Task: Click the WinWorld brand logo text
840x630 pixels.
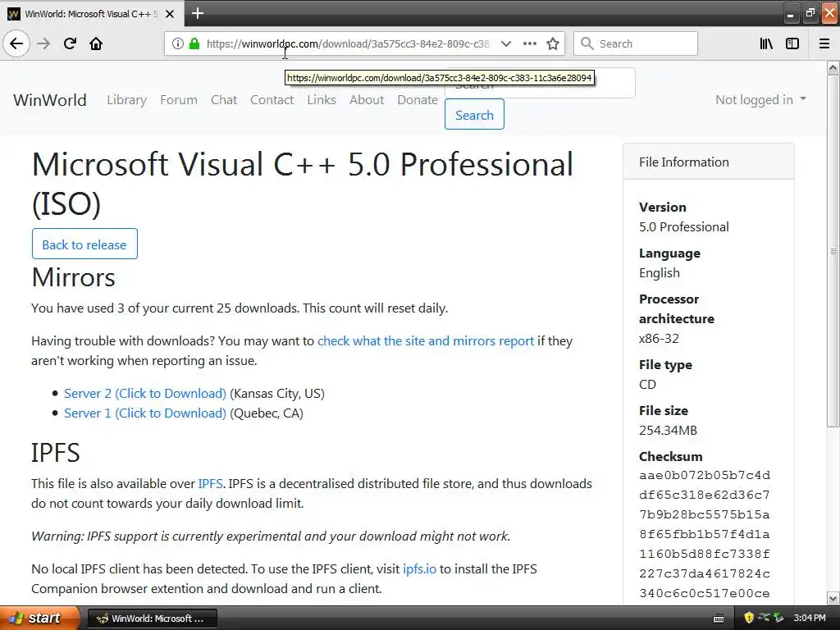Action: pyautogui.click(x=50, y=100)
